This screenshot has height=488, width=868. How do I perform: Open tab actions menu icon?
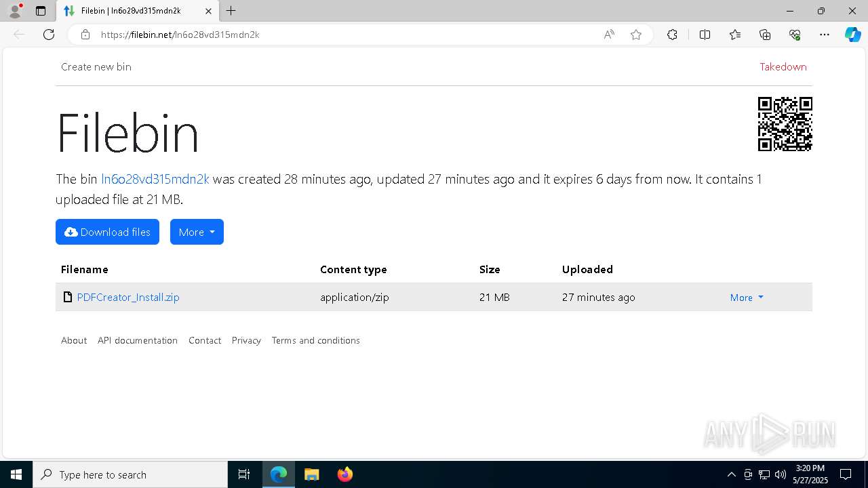(x=41, y=11)
